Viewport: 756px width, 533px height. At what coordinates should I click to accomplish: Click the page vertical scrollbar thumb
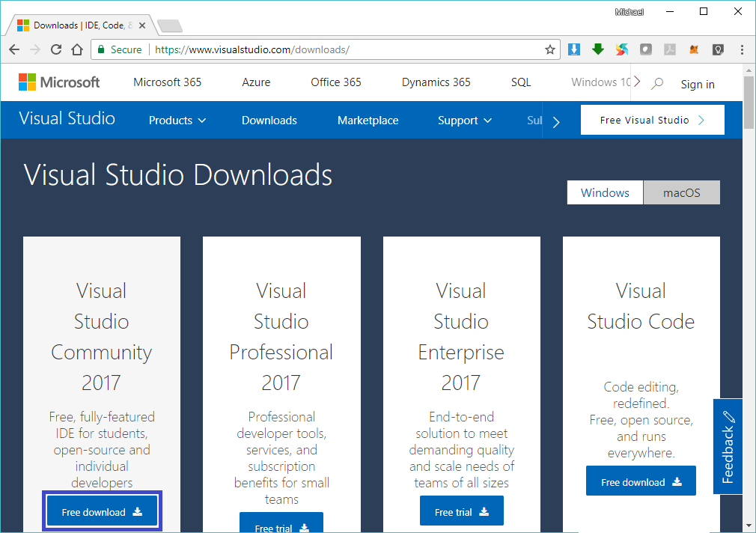749,103
